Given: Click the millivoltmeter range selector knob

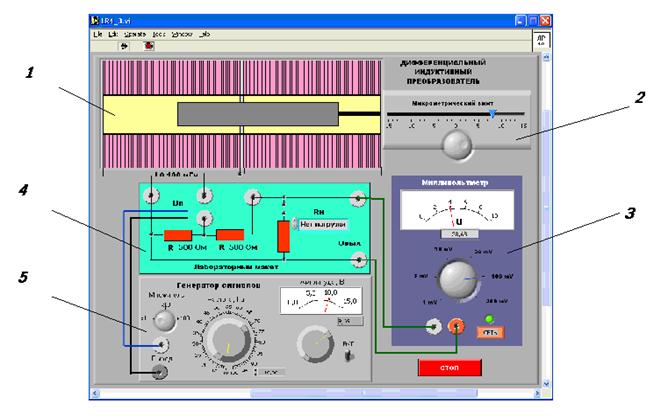Looking at the screenshot, I should [x=457, y=279].
